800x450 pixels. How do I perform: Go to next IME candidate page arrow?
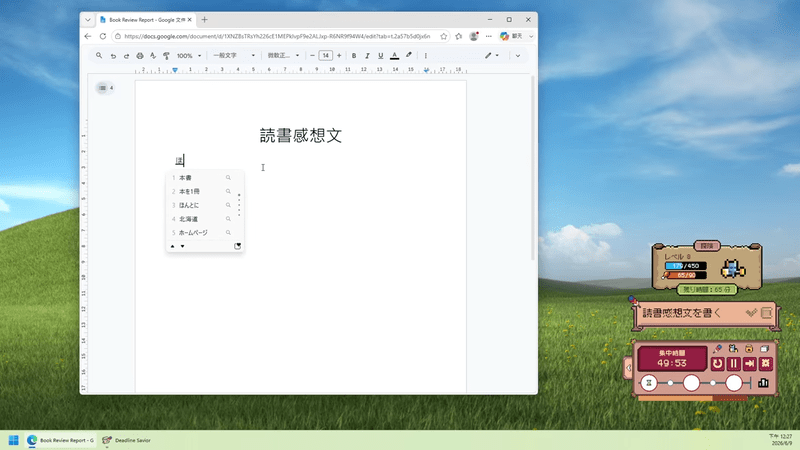point(182,246)
